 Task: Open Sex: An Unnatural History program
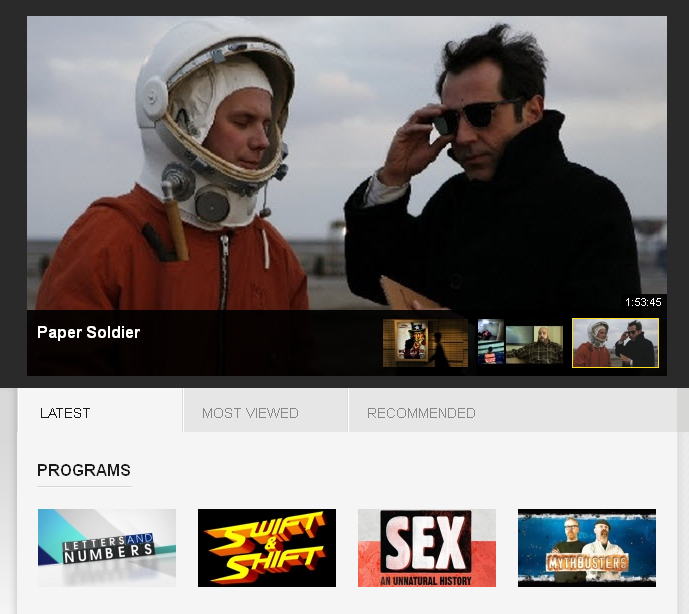[427, 548]
